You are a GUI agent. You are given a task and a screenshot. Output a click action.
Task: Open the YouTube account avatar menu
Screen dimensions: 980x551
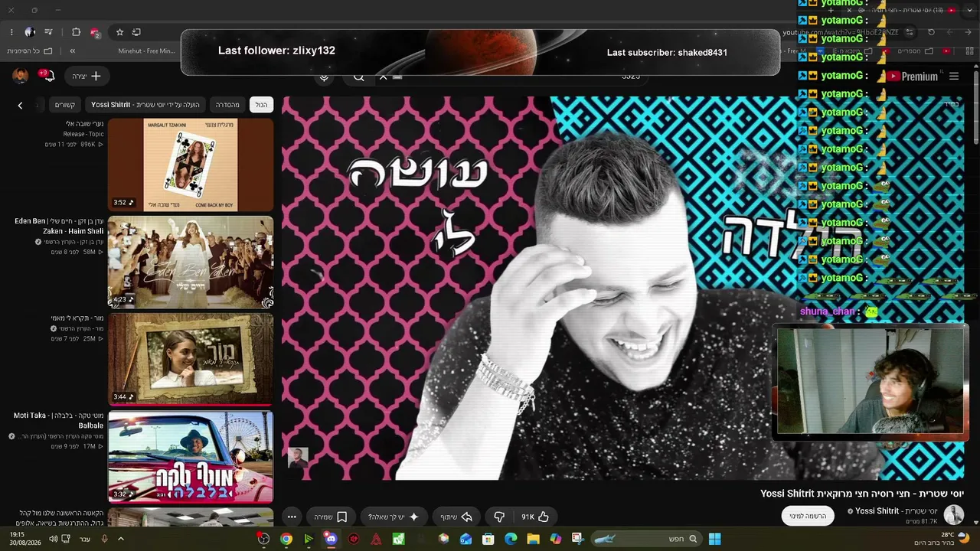tap(21, 76)
